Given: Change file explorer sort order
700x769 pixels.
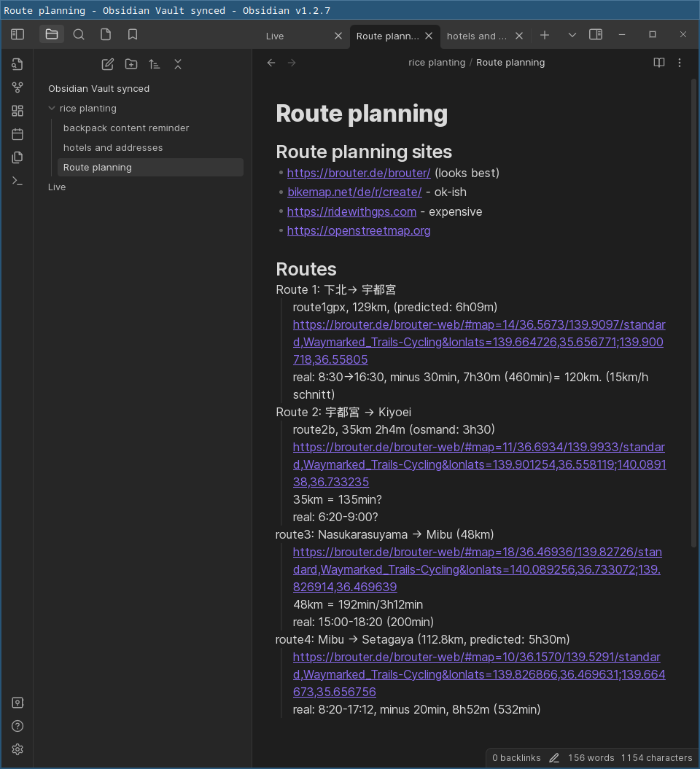Looking at the screenshot, I should [x=155, y=64].
